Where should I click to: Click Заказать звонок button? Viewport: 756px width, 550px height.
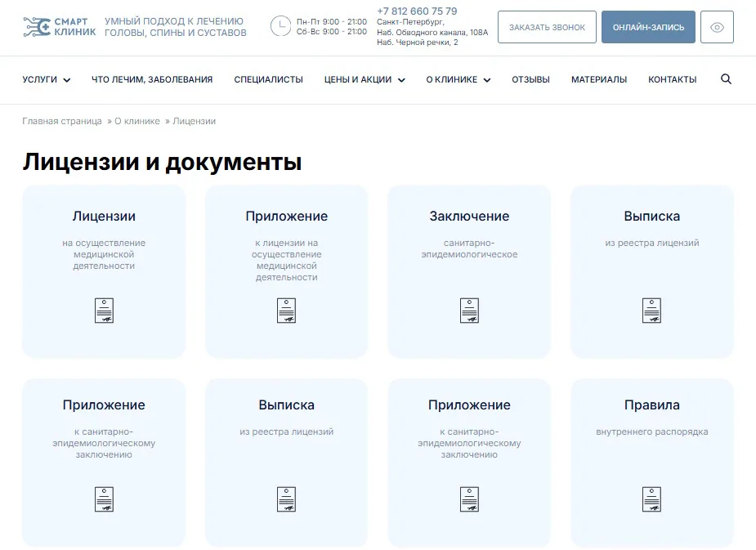click(x=548, y=28)
